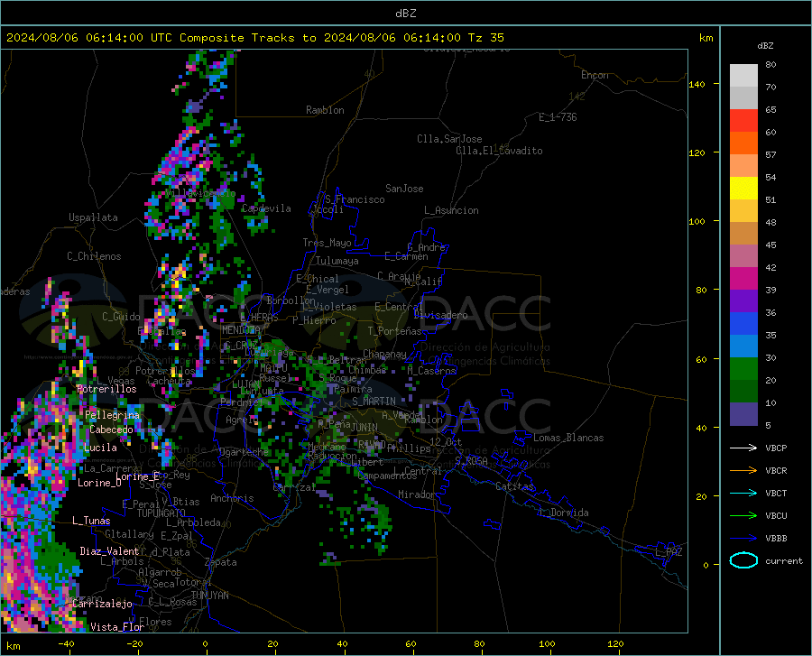Click the E_1-736 label
Screen dimensions: 812x656
pos(558,117)
